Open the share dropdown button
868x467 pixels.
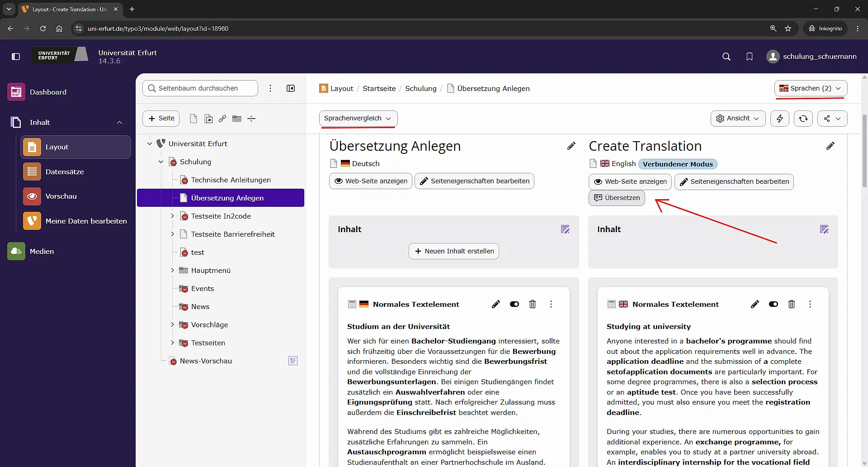(x=832, y=119)
